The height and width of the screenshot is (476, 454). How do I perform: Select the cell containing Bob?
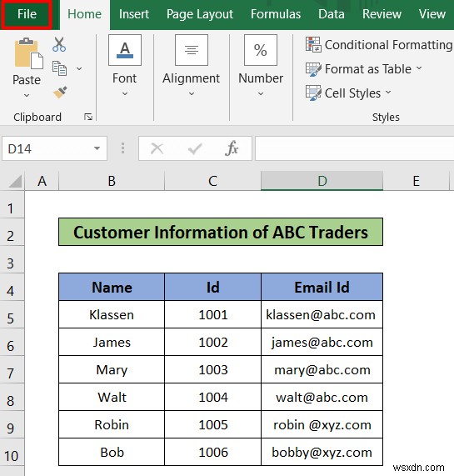pos(112,452)
